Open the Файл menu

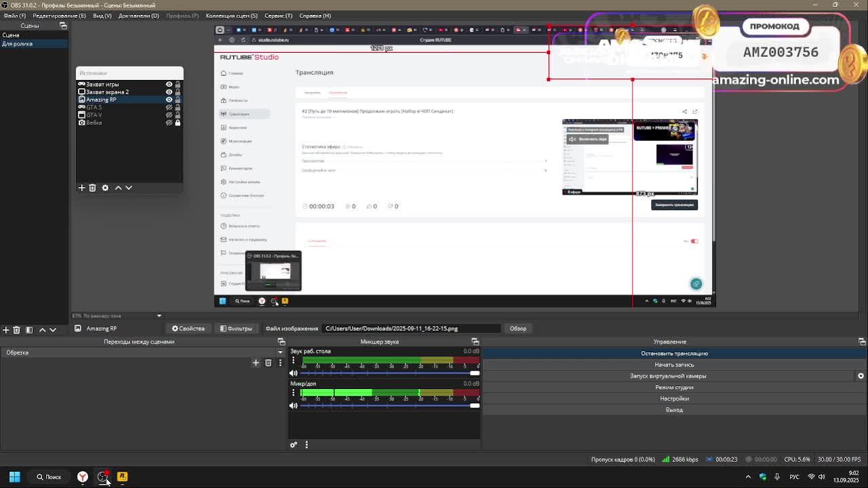point(14,16)
